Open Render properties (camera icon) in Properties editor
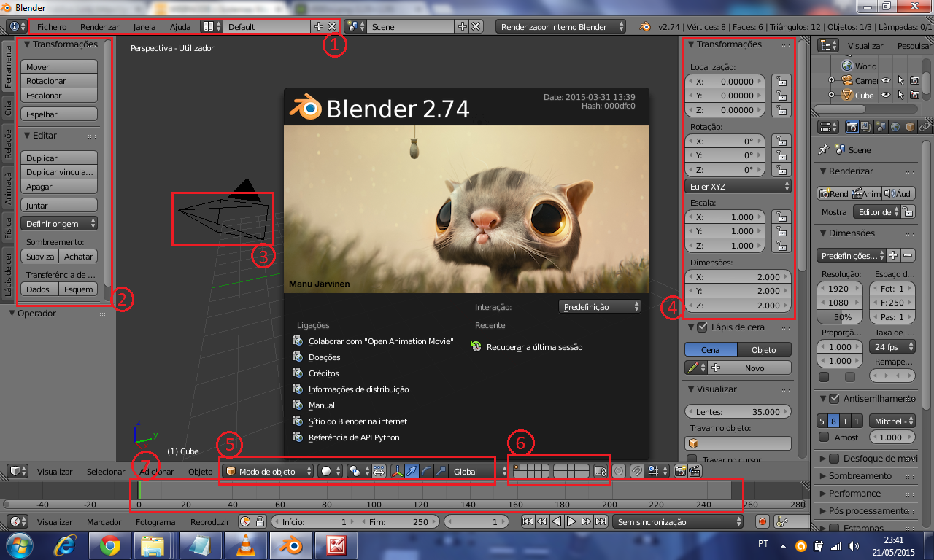 tap(852, 127)
